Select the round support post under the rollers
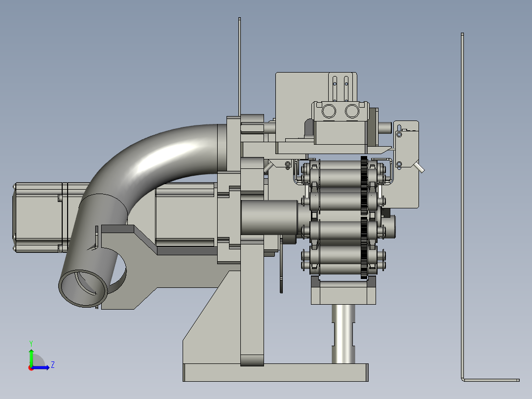Screen dimensions: 532x399 [343, 334]
